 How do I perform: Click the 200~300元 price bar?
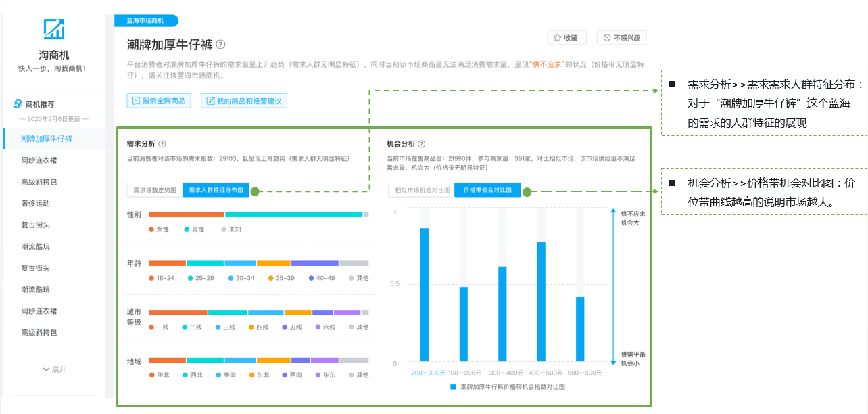(425, 294)
